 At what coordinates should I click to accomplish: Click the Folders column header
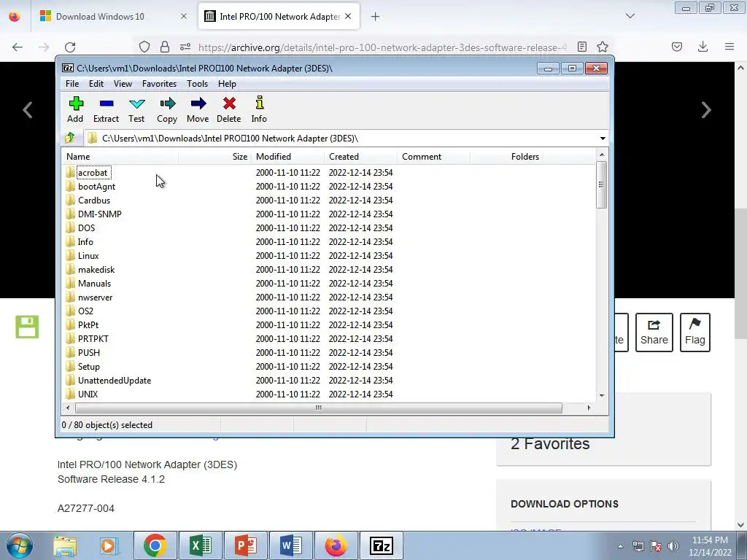point(506,157)
